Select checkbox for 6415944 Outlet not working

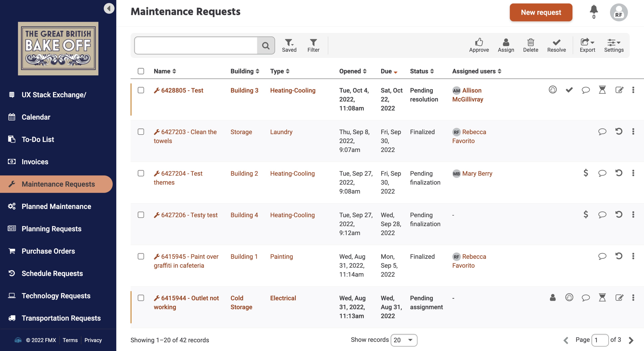pyautogui.click(x=141, y=298)
